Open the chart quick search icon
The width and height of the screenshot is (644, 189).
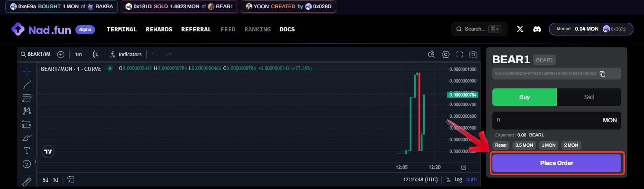431,54
